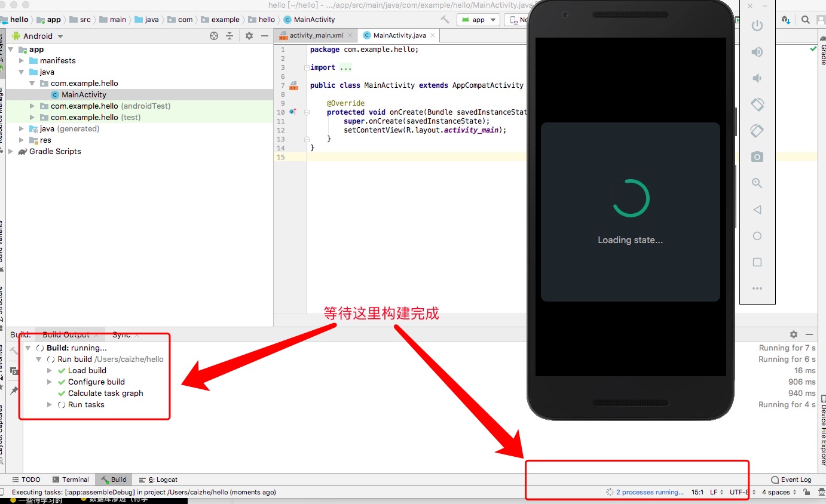
Task: Select the Build tool window button
Action: (x=114, y=480)
